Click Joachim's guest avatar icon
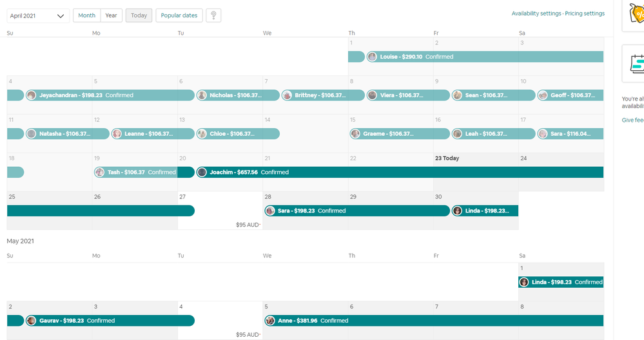Screen dimensions: 644x340 coord(202,173)
